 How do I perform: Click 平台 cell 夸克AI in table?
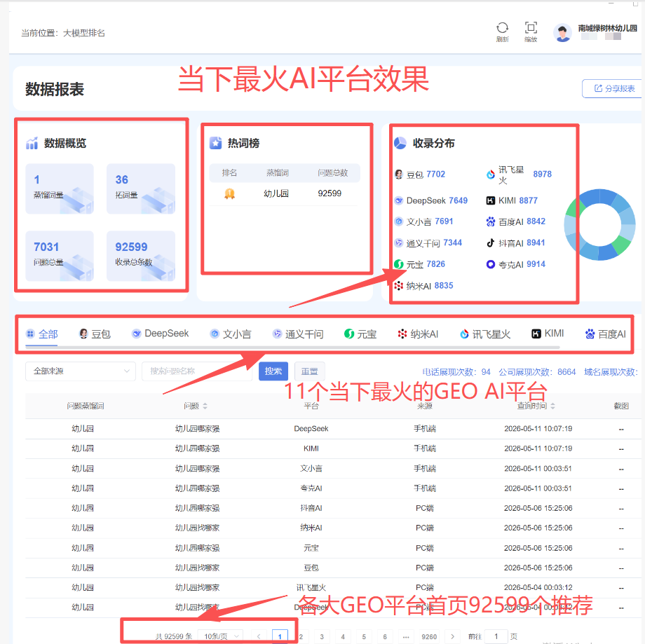311,488
